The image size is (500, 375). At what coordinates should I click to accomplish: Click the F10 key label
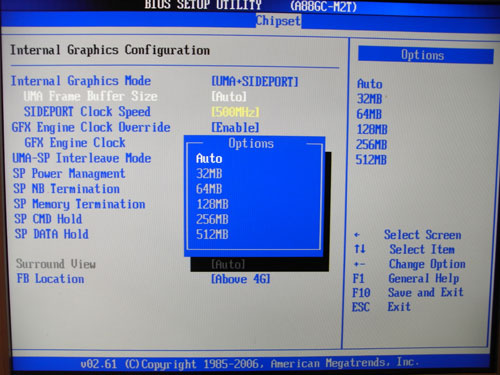coord(361,293)
